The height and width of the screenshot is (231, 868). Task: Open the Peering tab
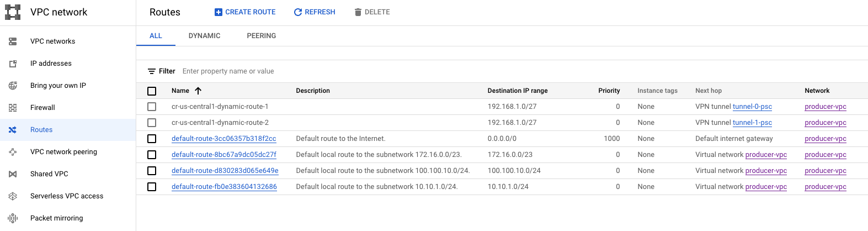pos(261,36)
